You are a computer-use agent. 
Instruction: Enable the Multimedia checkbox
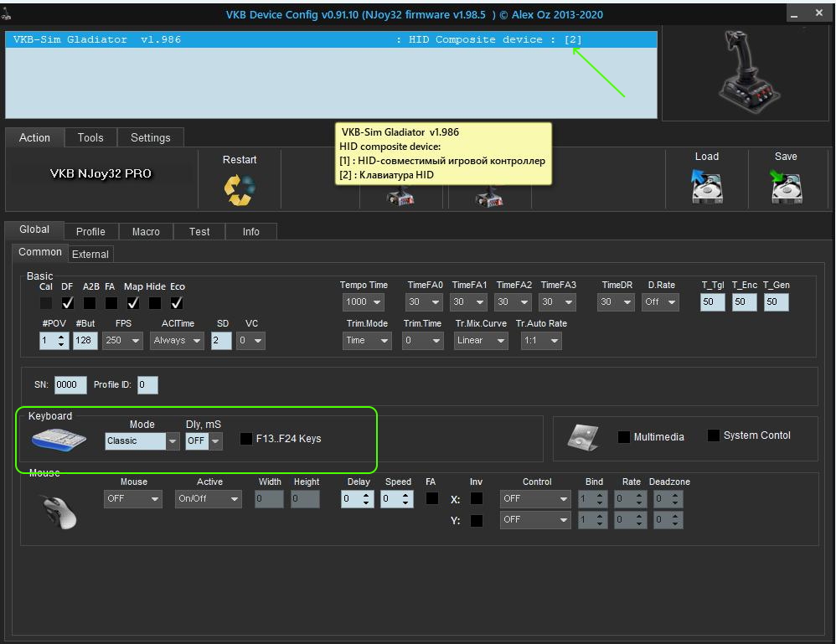tap(624, 437)
